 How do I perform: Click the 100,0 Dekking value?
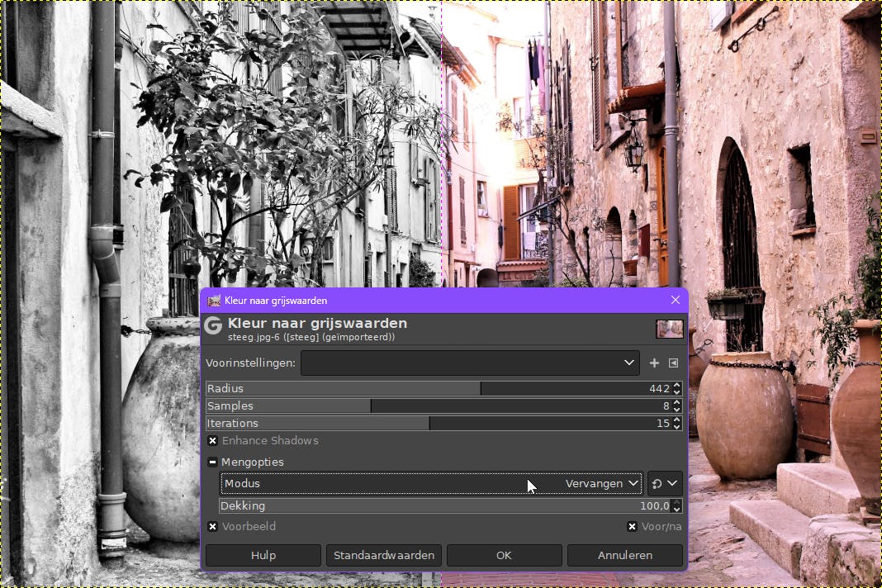tap(655, 506)
